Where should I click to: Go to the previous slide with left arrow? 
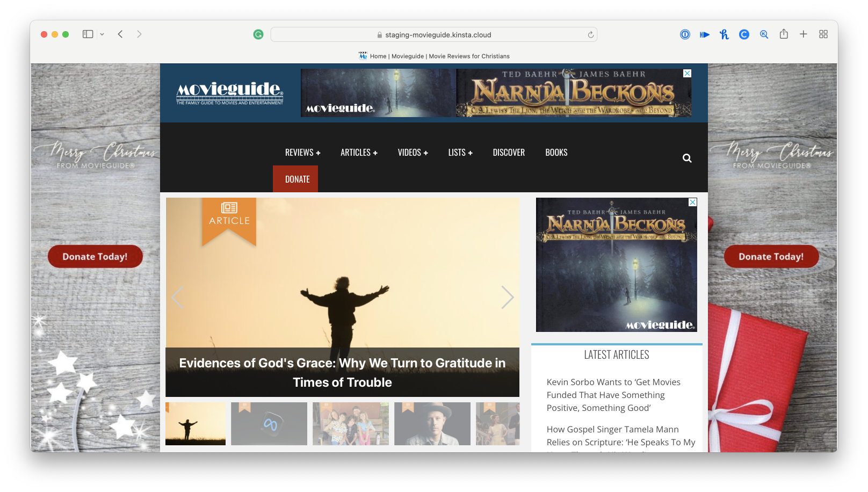[x=177, y=297]
